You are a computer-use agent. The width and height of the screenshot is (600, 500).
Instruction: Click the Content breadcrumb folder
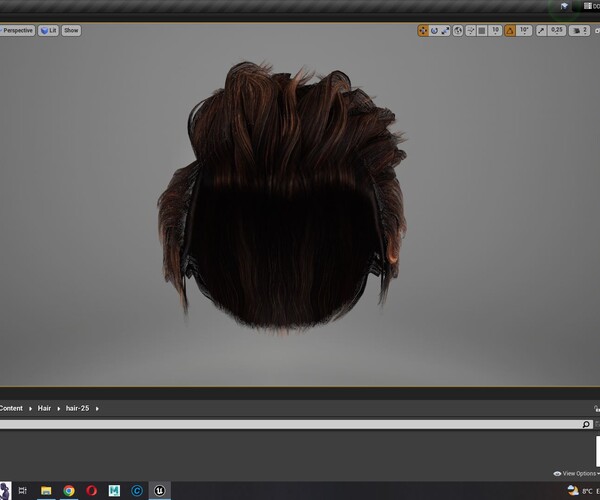click(x=11, y=408)
